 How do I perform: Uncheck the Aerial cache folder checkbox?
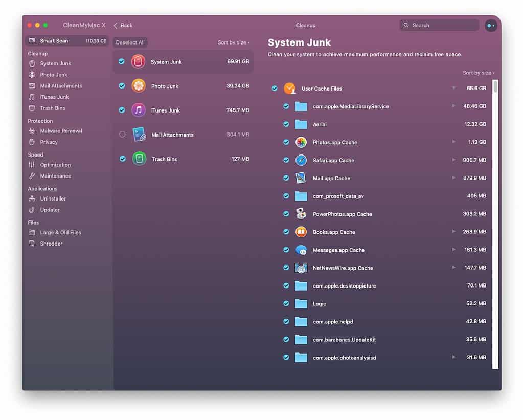click(x=286, y=124)
